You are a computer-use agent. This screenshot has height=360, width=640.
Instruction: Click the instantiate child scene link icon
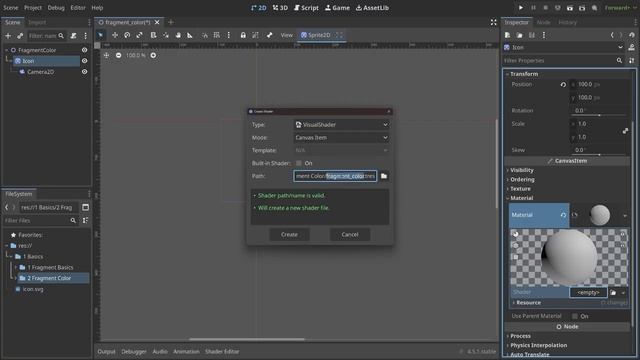pos(20,36)
